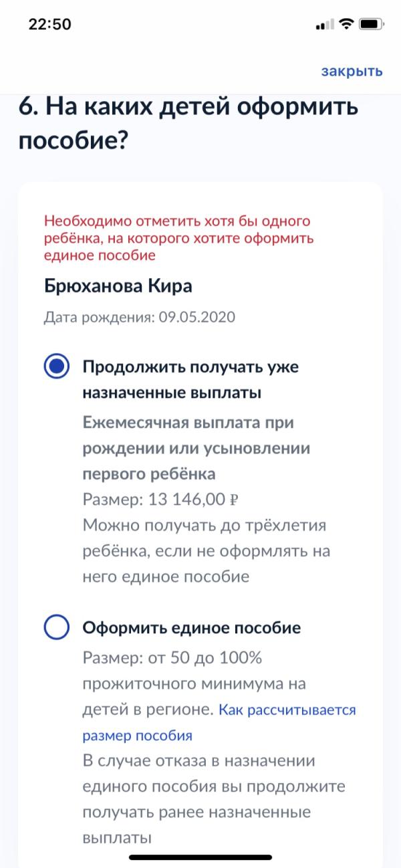Tap the Дата рождения: 09.05.2020 text
401x868 pixels.
[x=140, y=317]
